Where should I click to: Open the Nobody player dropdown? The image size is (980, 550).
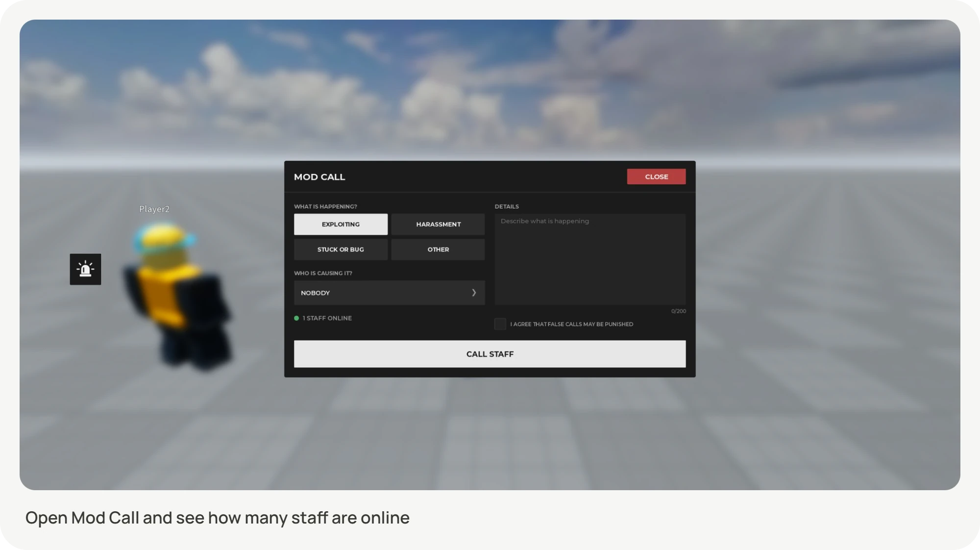(390, 293)
